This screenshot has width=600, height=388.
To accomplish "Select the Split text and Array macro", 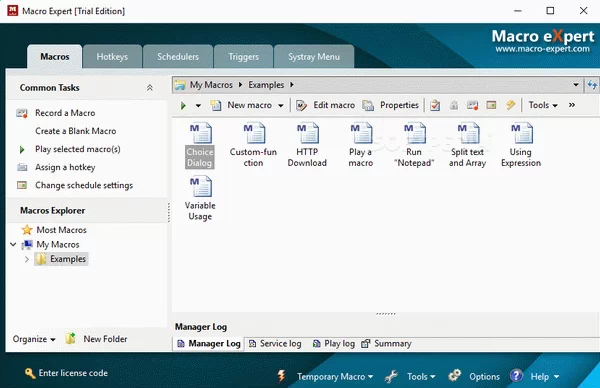I will point(467,145).
